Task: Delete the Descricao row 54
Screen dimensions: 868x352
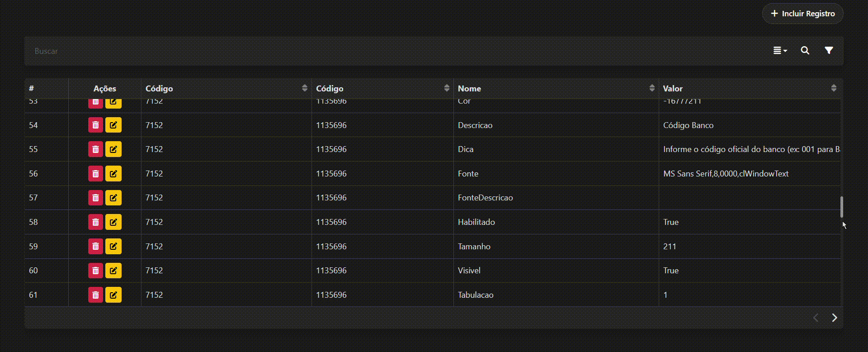Action: tap(95, 125)
